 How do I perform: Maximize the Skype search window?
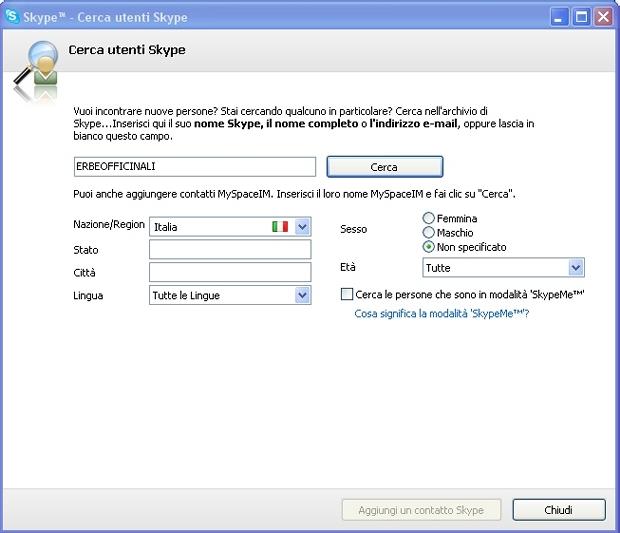[581, 17]
